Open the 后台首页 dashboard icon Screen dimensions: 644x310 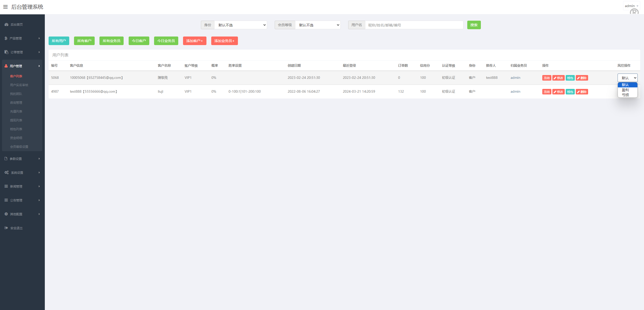[7, 24]
